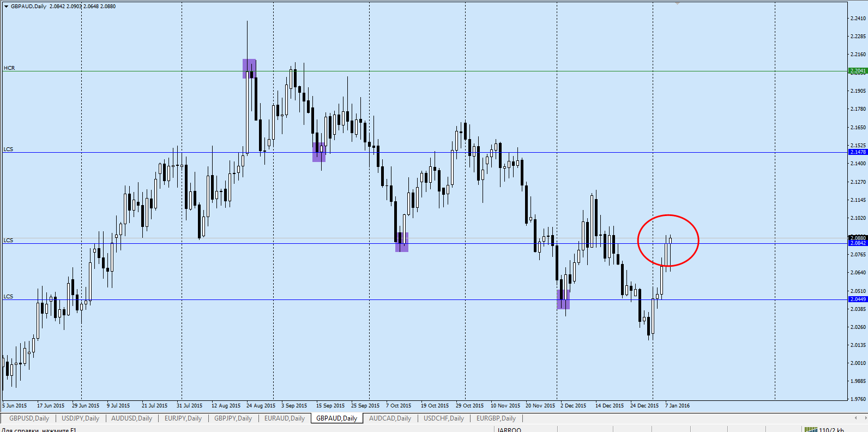The height and width of the screenshot is (432, 868).
Task: Switch to the EURJPY,Daily chart tab
Action: pyautogui.click(x=183, y=418)
